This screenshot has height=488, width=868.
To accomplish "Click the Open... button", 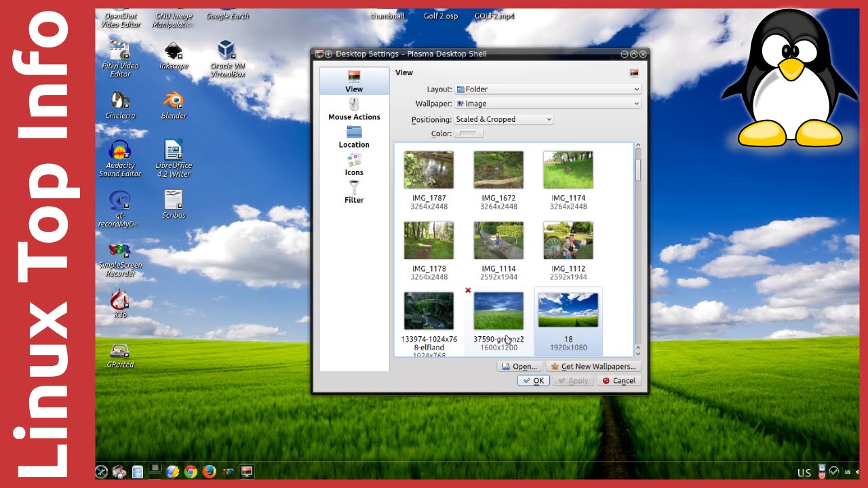I will coord(520,366).
